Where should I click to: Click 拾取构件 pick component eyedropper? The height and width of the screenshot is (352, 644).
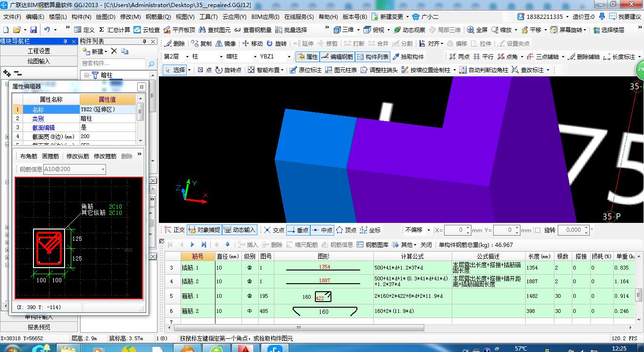pos(408,57)
